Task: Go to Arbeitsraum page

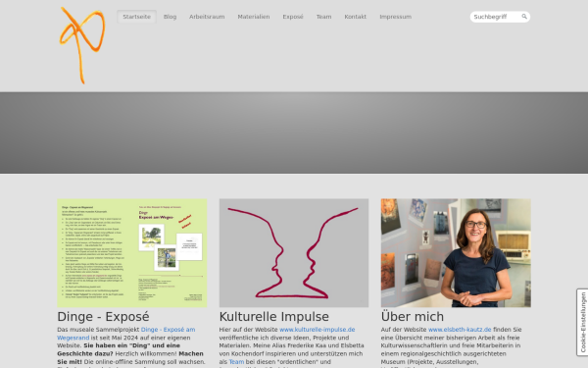Action: click(x=207, y=17)
